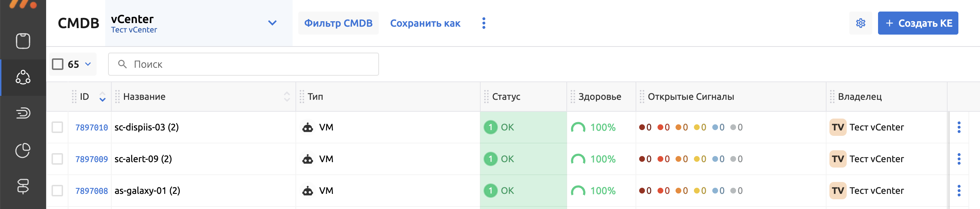The image size is (980, 209).
Task: Open the CMDB section in the sidebar
Action: tap(23, 78)
